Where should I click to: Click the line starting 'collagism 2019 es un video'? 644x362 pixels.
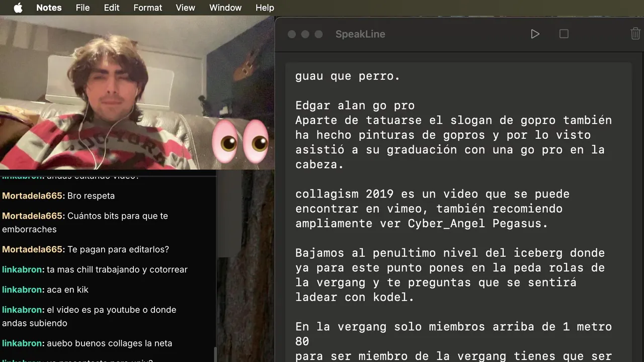[432, 194]
